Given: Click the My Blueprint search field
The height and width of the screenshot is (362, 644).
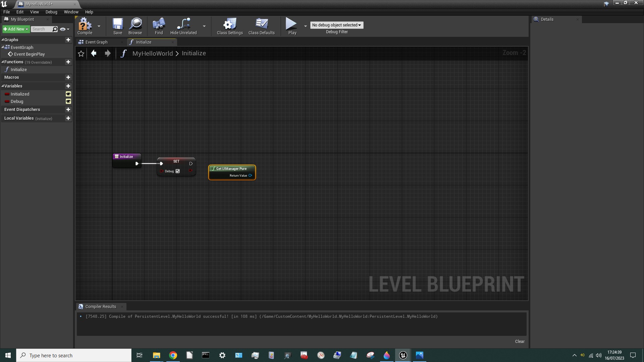Looking at the screenshot, I should (x=42, y=29).
